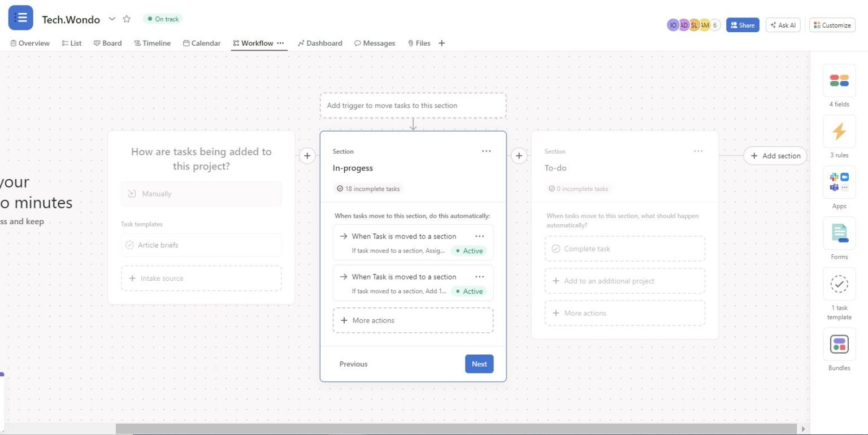The image size is (868, 435).
Task: Click the Bundles icon in sidebar
Action: click(x=839, y=343)
